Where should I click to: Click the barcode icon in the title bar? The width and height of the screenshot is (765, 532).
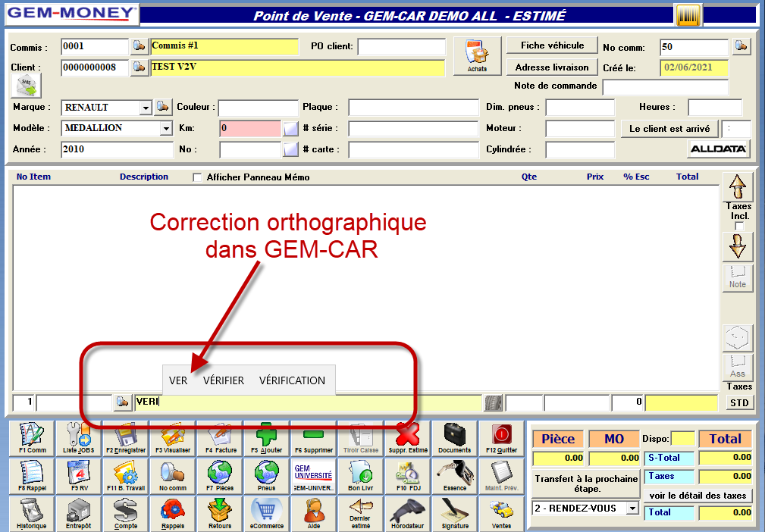(688, 14)
